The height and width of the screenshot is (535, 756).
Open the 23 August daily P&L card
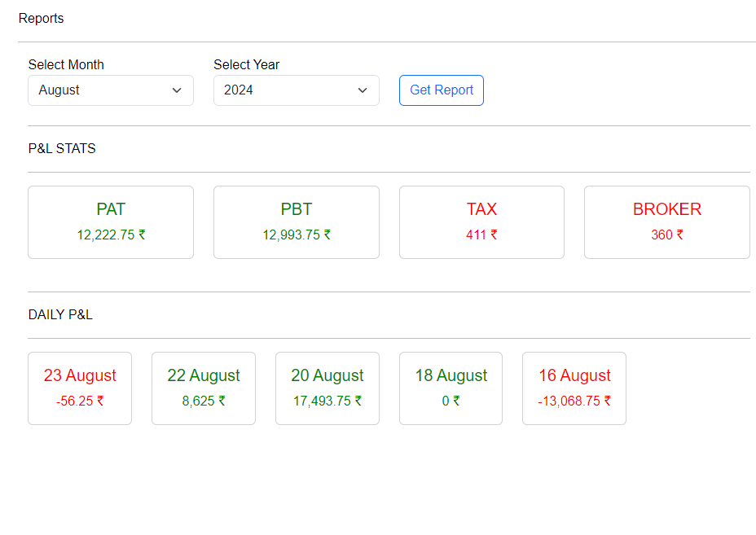click(79, 388)
